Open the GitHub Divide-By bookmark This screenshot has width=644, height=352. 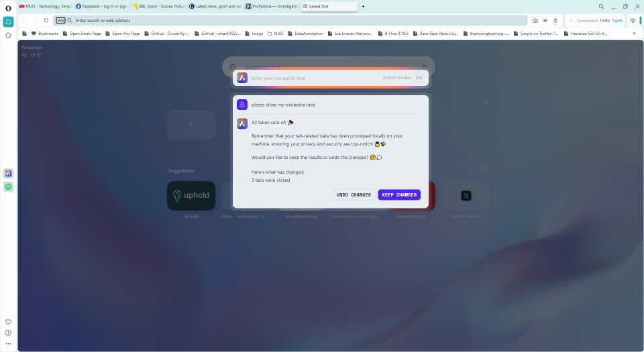pos(167,34)
